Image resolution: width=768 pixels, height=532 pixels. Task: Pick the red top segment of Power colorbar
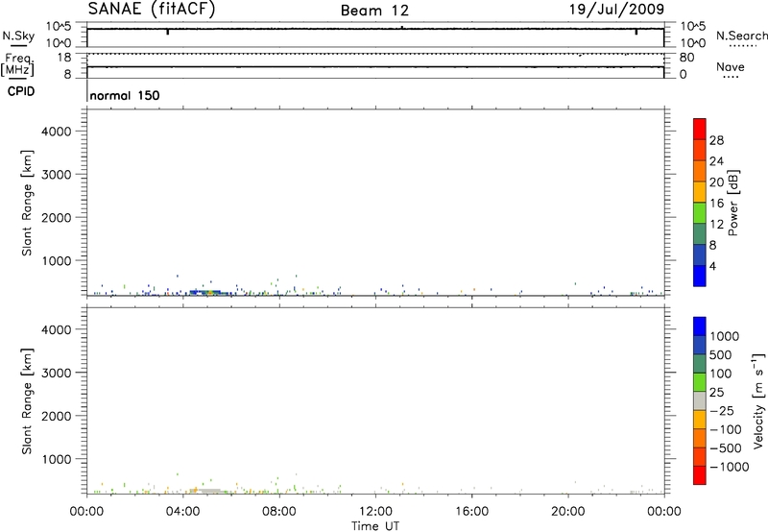click(x=700, y=130)
